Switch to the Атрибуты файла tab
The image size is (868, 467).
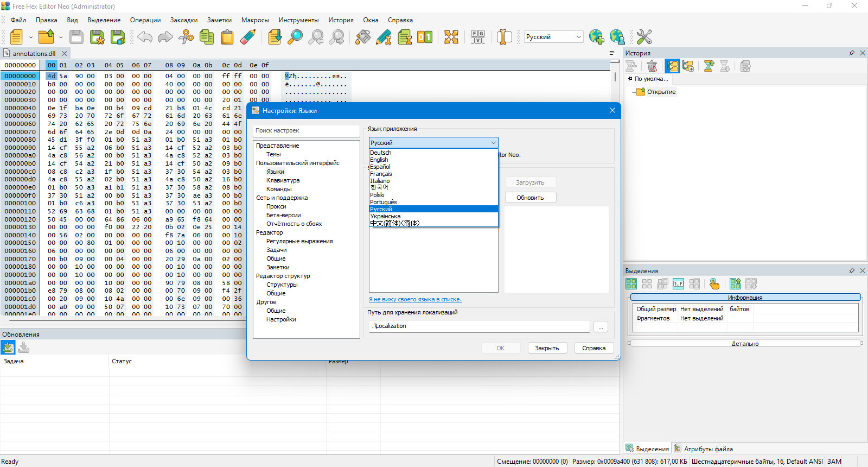[703, 449]
